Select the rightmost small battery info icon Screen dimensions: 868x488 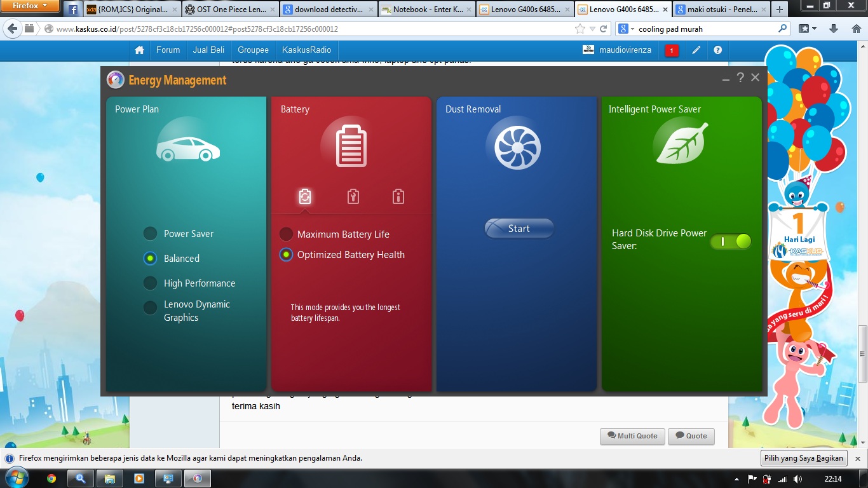pyautogui.click(x=398, y=196)
